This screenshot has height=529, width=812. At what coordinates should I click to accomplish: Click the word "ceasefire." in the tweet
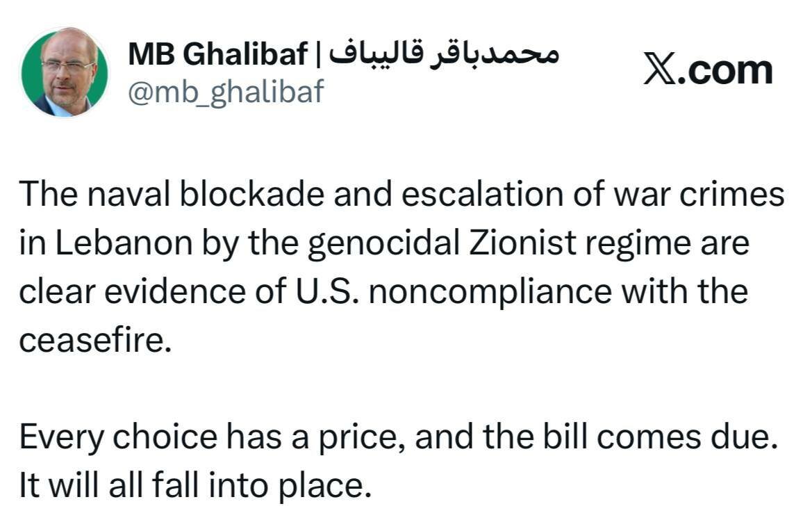pos(95,340)
